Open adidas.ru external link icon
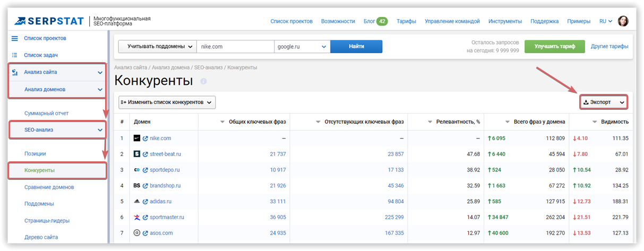This screenshot has height=251, width=644. (145, 202)
